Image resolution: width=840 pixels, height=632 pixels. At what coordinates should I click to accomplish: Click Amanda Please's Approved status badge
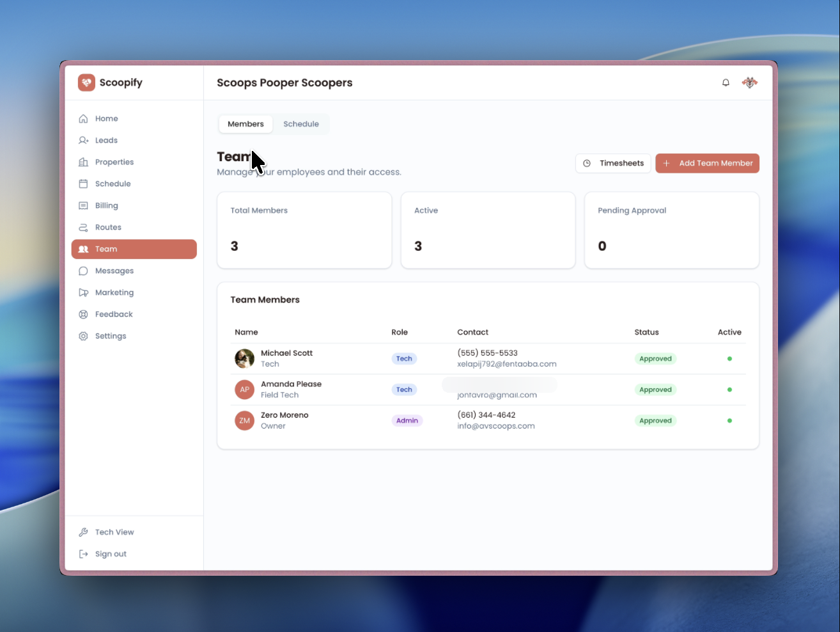pos(655,390)
